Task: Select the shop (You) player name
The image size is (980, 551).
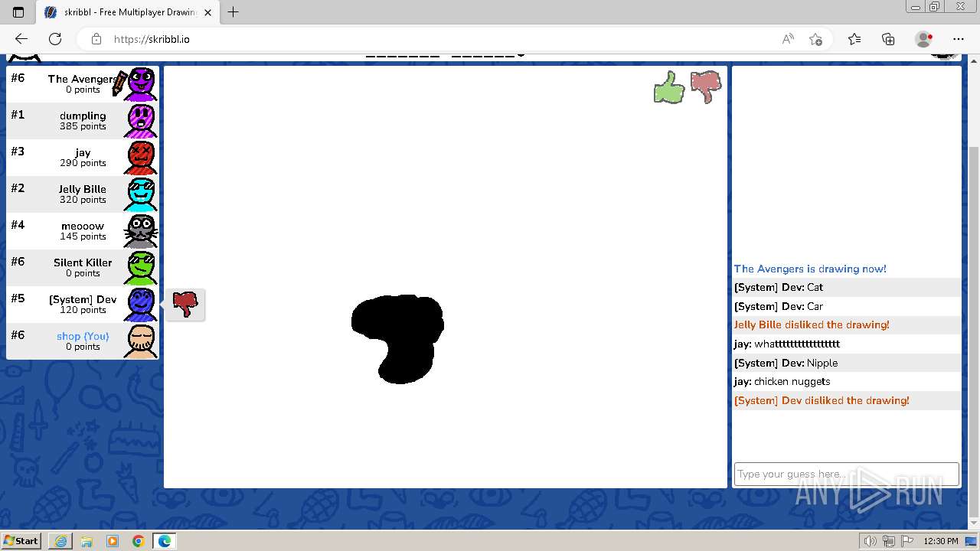Action: 83,336
